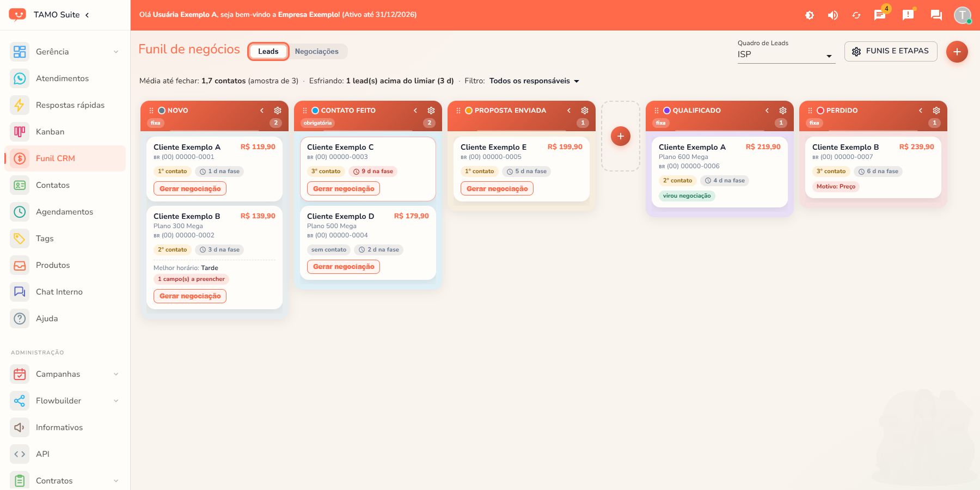Expand the Contratos menu
The image size is (980, 490).
click(65, 481)
